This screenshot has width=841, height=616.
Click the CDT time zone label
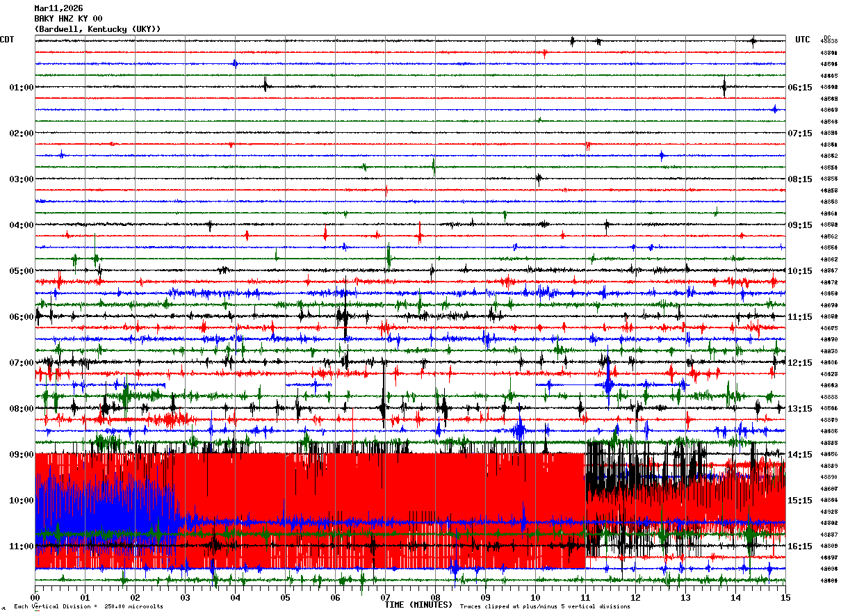click(7, 40)
